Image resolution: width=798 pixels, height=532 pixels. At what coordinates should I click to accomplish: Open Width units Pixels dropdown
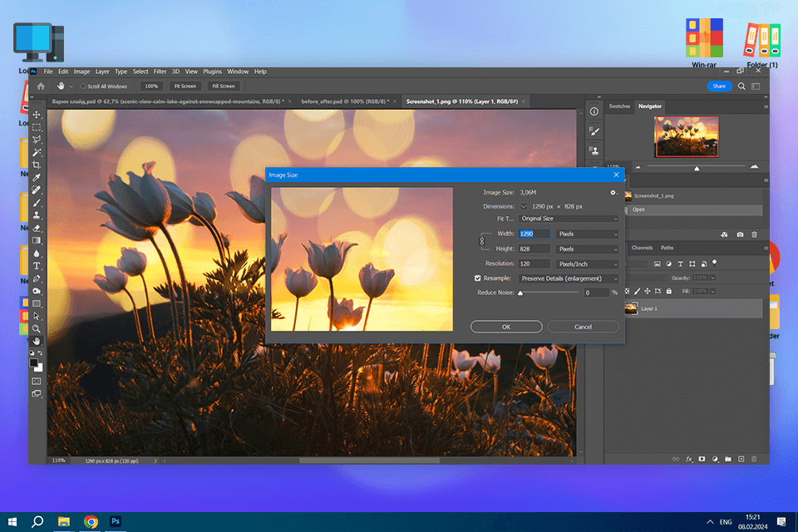(x=588, y=234)
